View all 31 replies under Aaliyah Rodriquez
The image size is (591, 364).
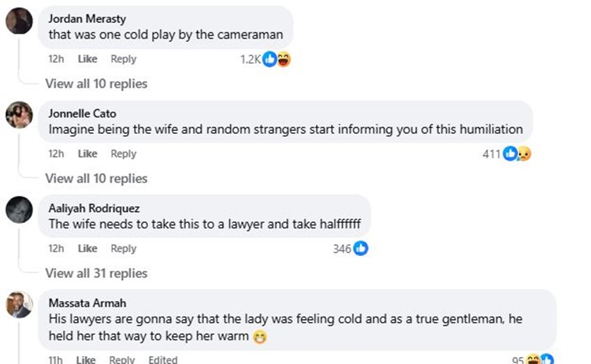96,273
